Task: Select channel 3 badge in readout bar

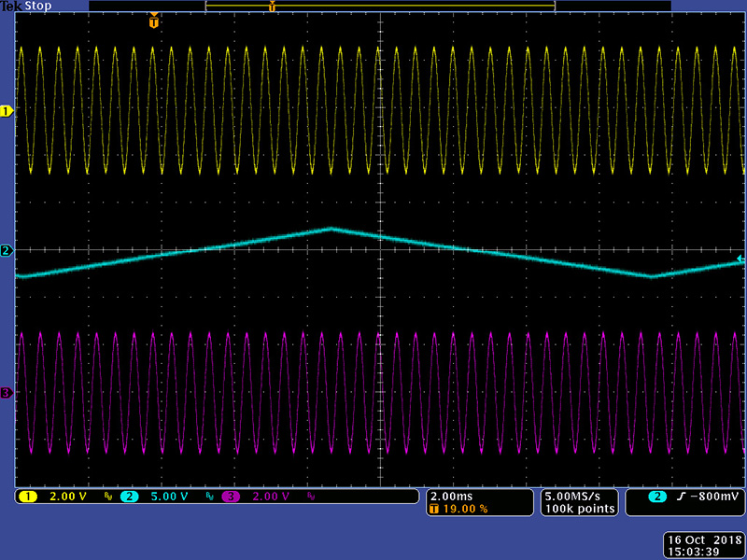Action: 230,497
